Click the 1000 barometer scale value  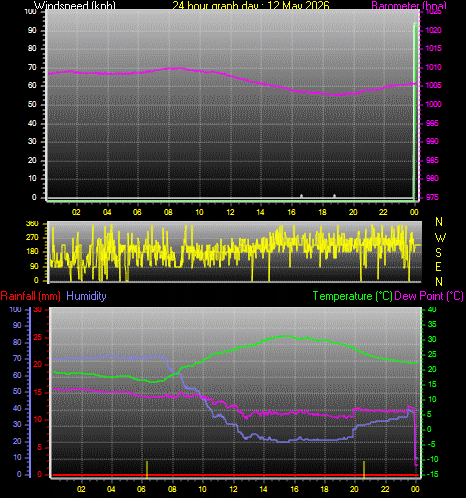pos(433,104)
